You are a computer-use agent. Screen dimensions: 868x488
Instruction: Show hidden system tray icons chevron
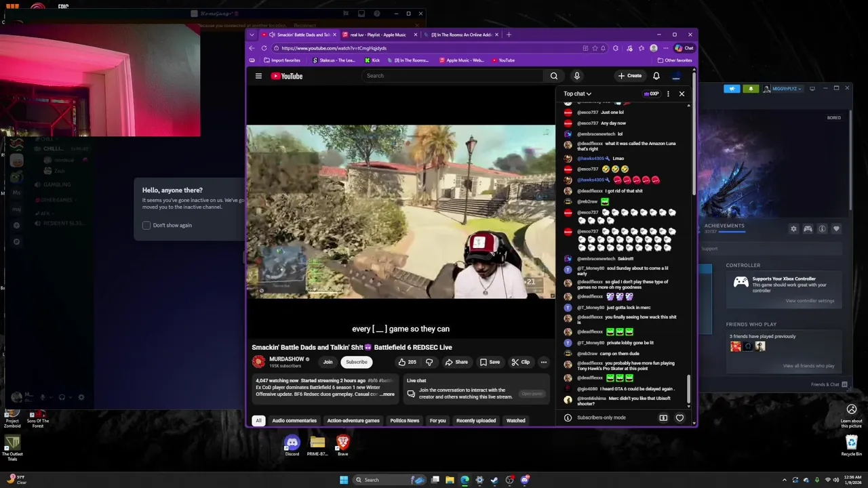point(784,480)
